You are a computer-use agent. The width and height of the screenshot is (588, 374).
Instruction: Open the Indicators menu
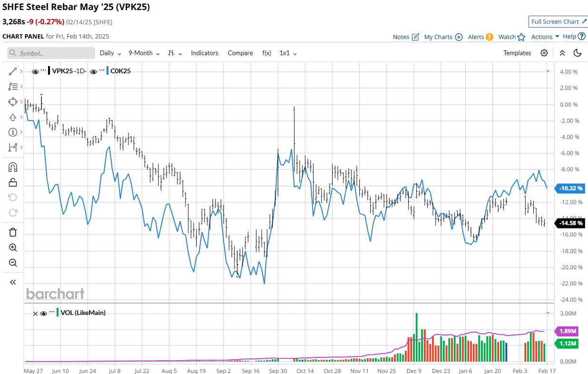coord(205,53)
